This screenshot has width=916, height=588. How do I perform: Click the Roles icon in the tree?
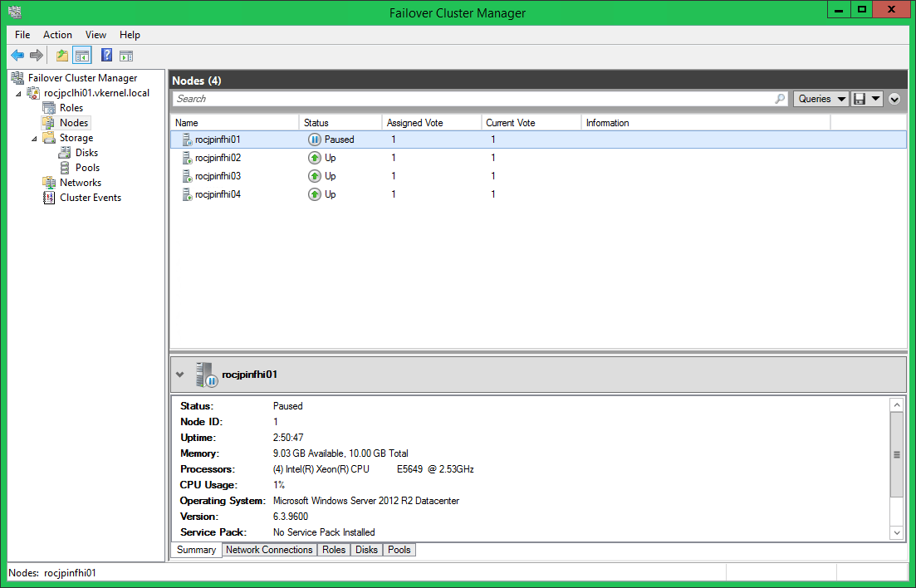pos(49,107)
